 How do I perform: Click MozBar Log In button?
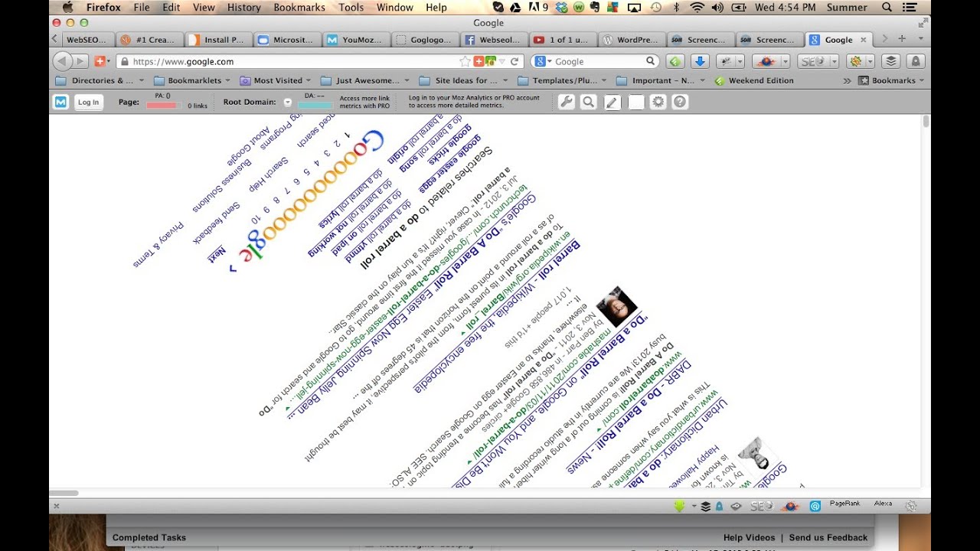point(88,102)
